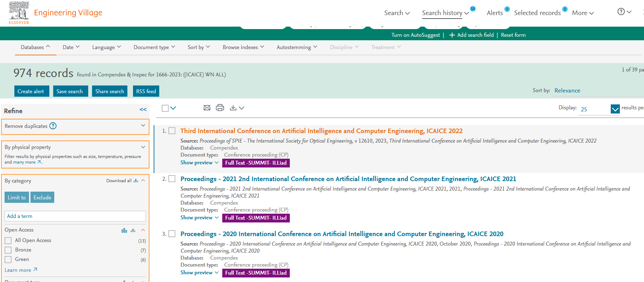Click the Add a term input field

click(75, 216)
